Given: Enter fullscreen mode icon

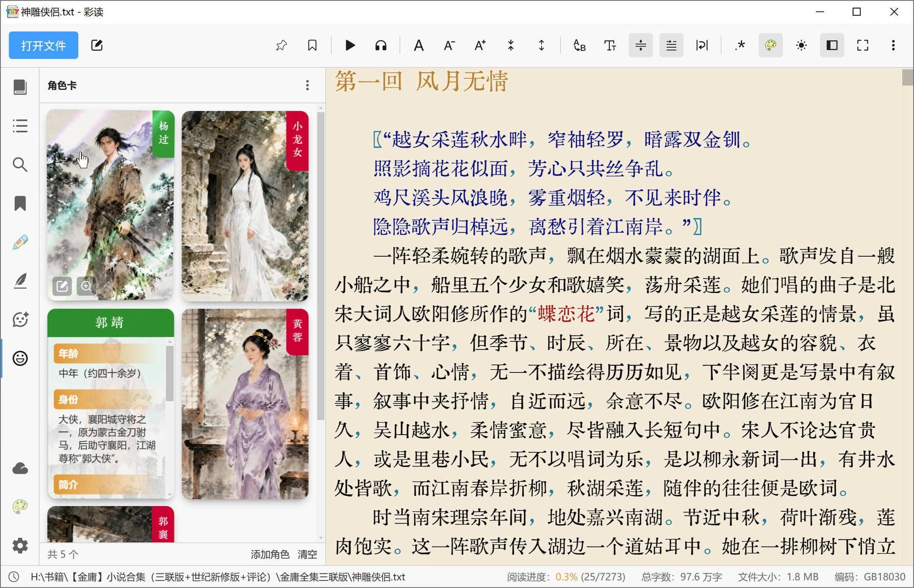Looking at the screenshot, I should point(863,45).
